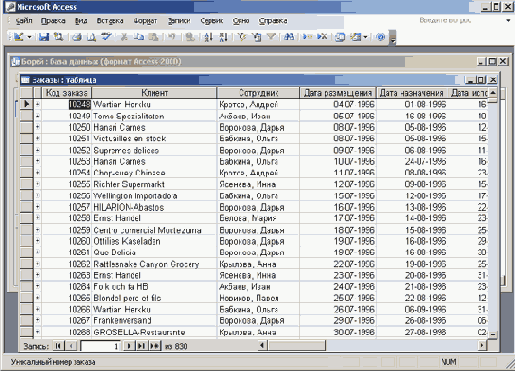The height and width of the screenshot is (371, 515).
Task: Open the View mode dropdown arrow
Action: (x=29, y=37)
